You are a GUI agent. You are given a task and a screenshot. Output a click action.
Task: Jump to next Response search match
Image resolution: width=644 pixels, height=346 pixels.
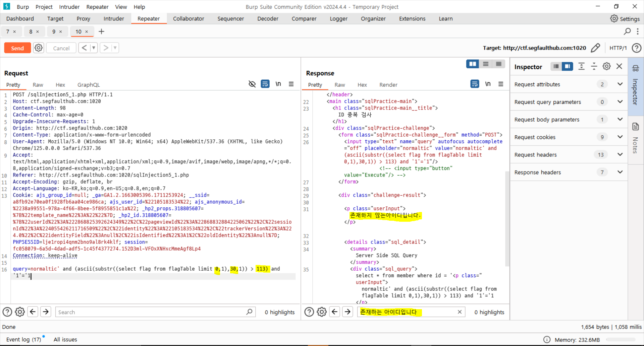347,312
